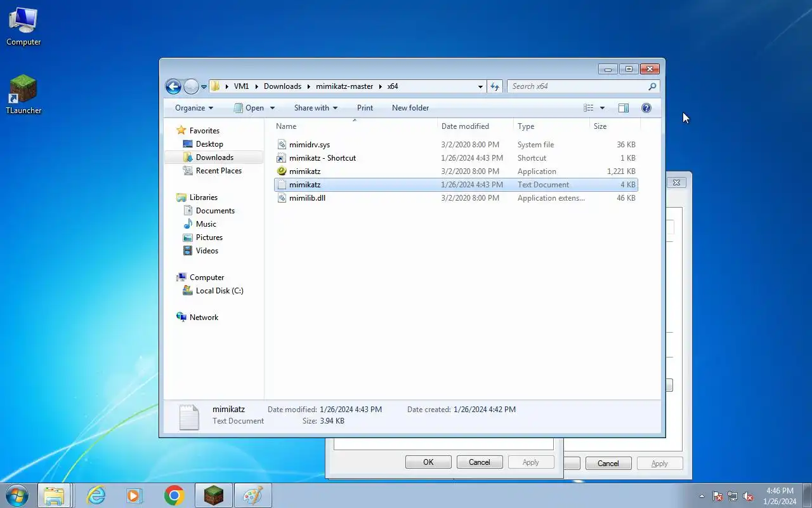
Task: Select Computer in the navigation pane
Action: click(207, 277)
